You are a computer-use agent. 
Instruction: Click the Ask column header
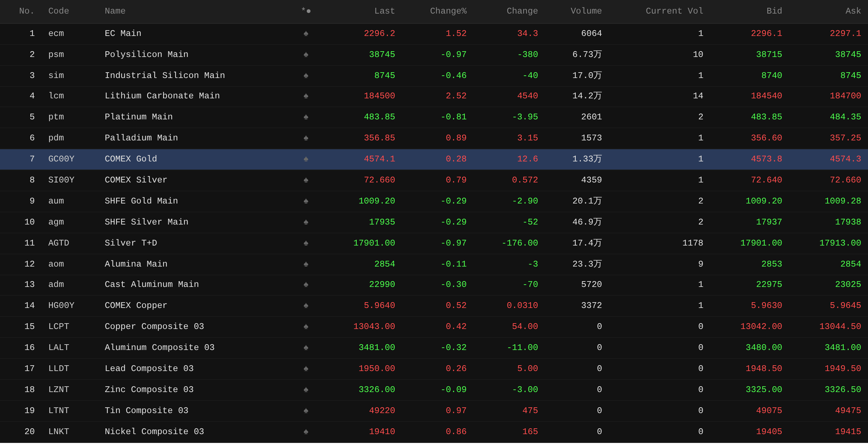853,11
